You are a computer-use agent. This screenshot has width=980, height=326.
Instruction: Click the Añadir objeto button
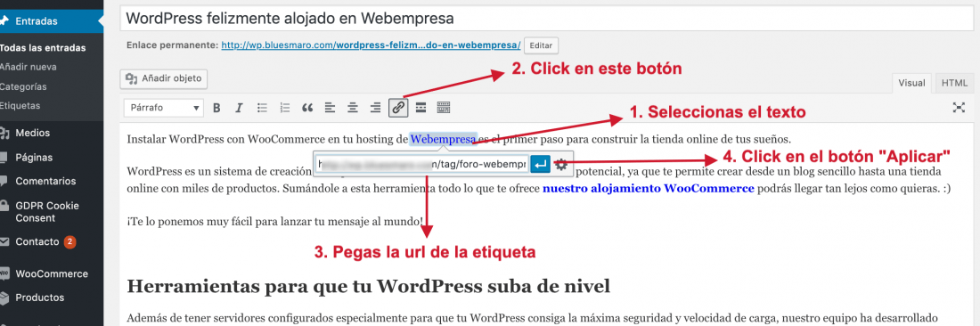click(x=164, y=78)
